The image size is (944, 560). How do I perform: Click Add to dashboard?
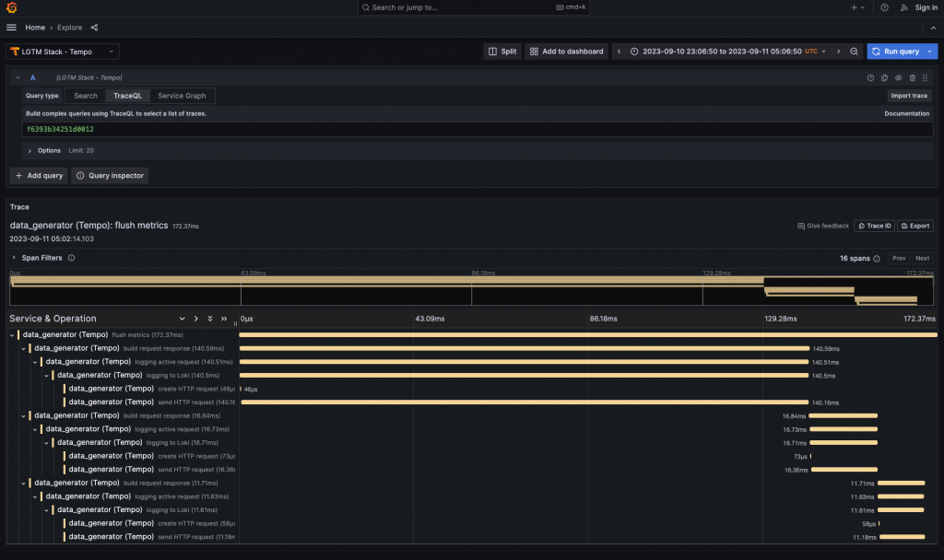[x=567, y=52]
